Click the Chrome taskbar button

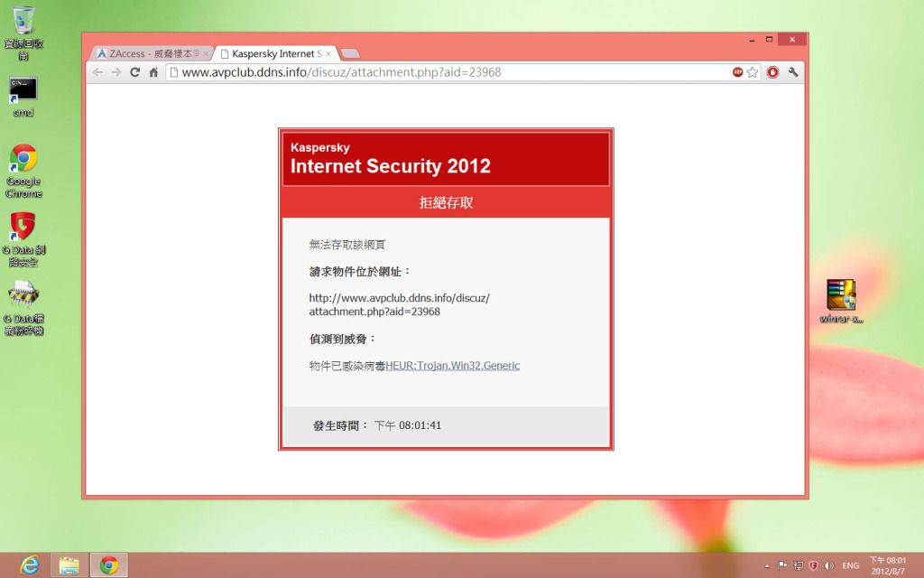(x=108, y=565)
